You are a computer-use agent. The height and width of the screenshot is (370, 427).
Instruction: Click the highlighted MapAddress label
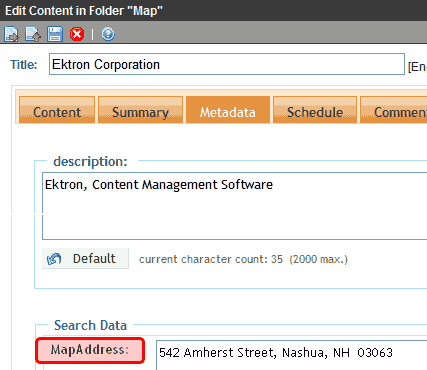tap(90, 350)
